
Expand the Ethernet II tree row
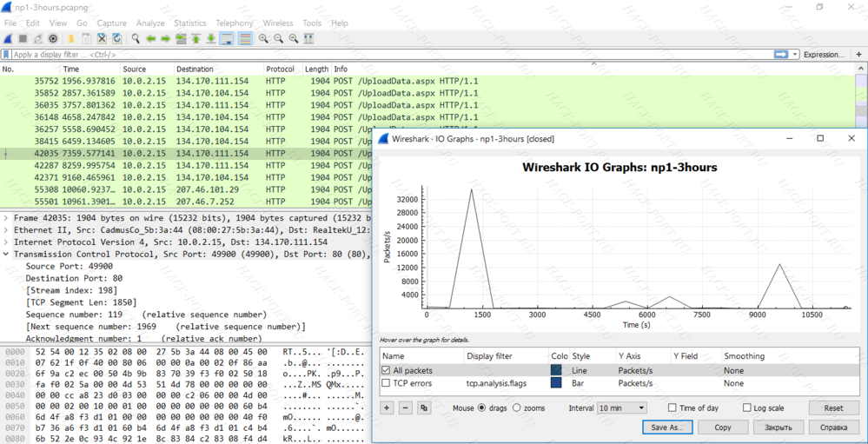tap(5, 230)
